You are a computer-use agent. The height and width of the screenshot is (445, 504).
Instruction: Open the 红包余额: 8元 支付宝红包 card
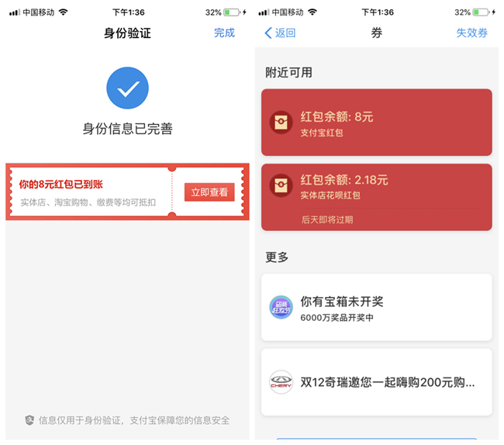(376, 122)
